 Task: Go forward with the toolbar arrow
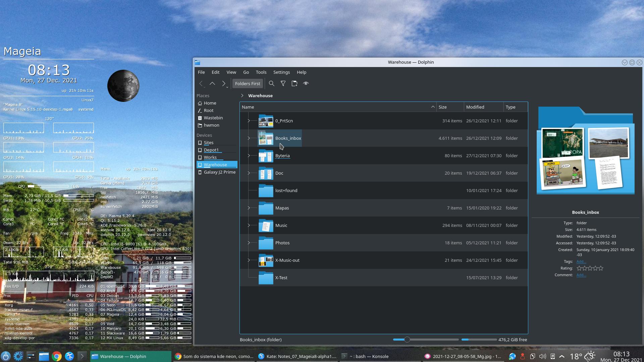223,83
